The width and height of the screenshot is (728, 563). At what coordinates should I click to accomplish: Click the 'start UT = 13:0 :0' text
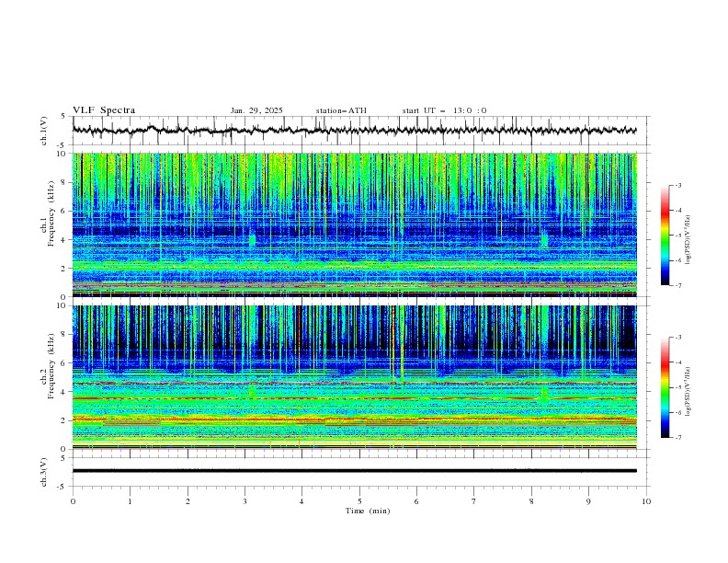coord(444,110)
